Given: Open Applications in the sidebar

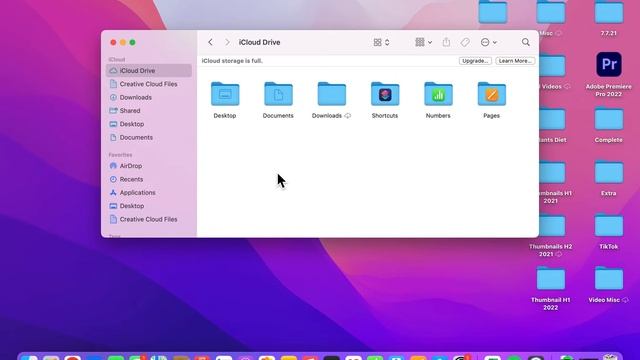Looking at the screenshot, I should [149, 193].
